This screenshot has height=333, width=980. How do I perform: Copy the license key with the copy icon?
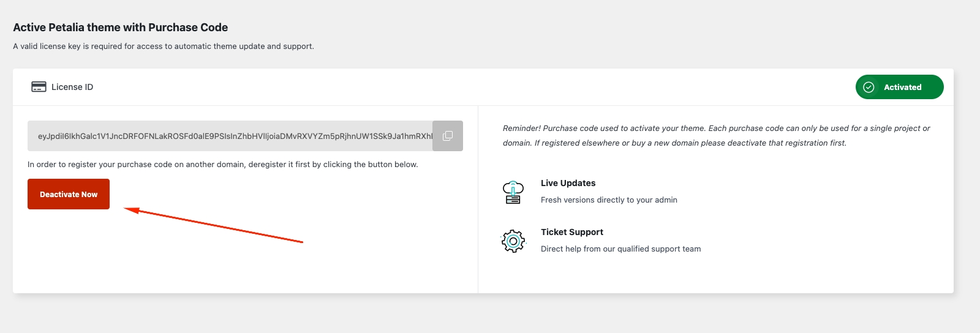click(x=448, y=136)
